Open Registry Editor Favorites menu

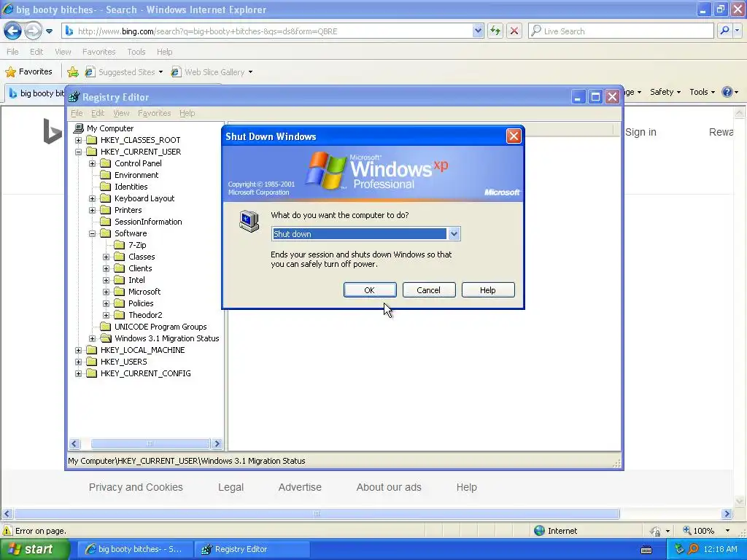pyautogui.click(x=155, y=113)
